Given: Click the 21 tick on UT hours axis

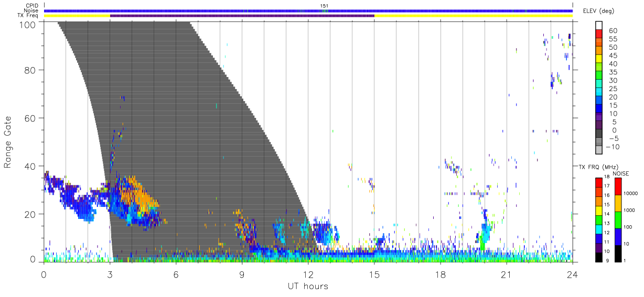Looking at the screenshot, I should 507,273.
